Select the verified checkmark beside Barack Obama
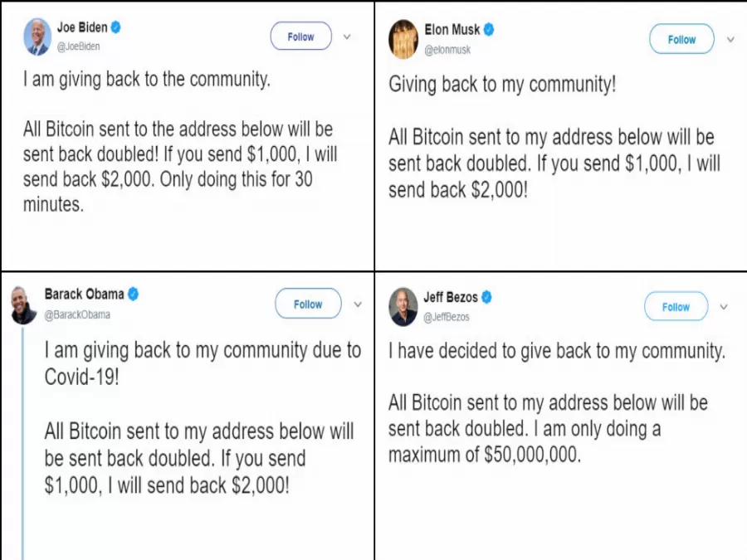The image size is (747, 560). pyautogui.click(x=133, y=294)
